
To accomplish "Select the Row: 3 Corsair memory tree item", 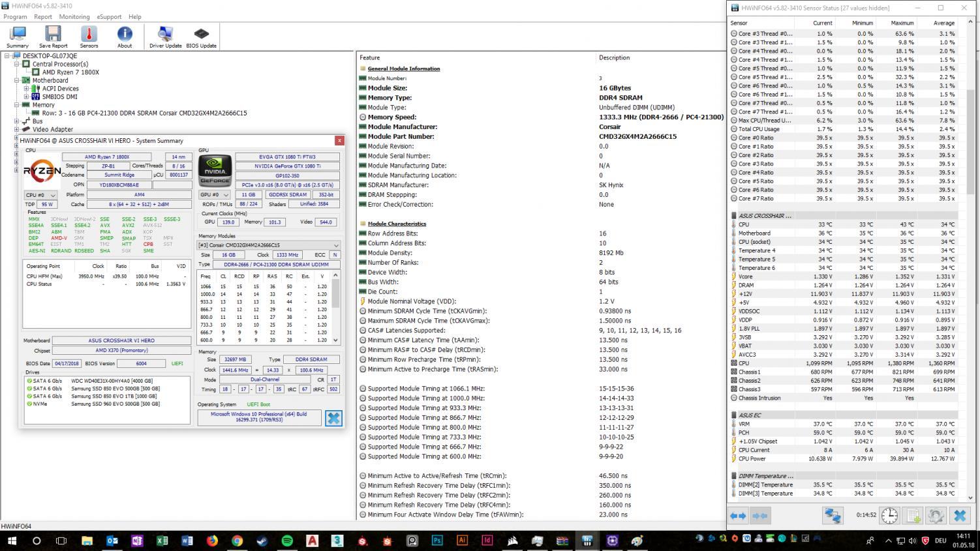I will coord(144,113).
